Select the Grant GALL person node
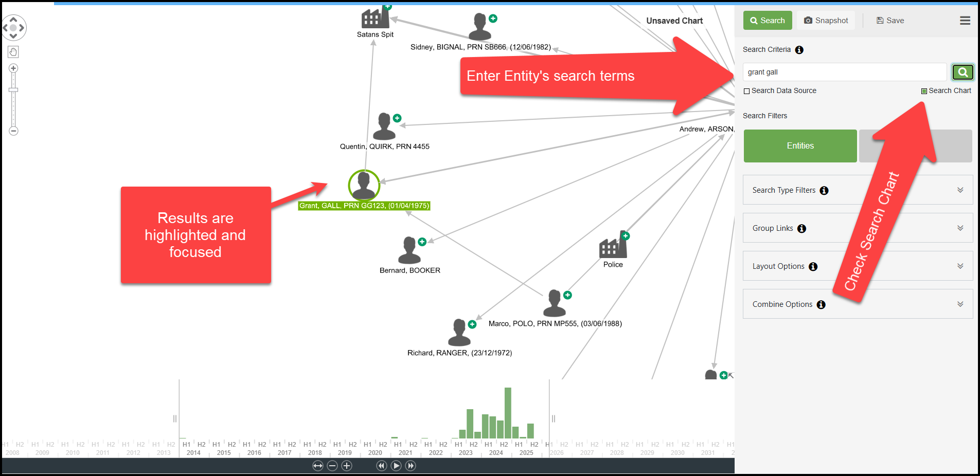Image resolution: width=980 pixels, height=476 pixels. click(364, 185)
